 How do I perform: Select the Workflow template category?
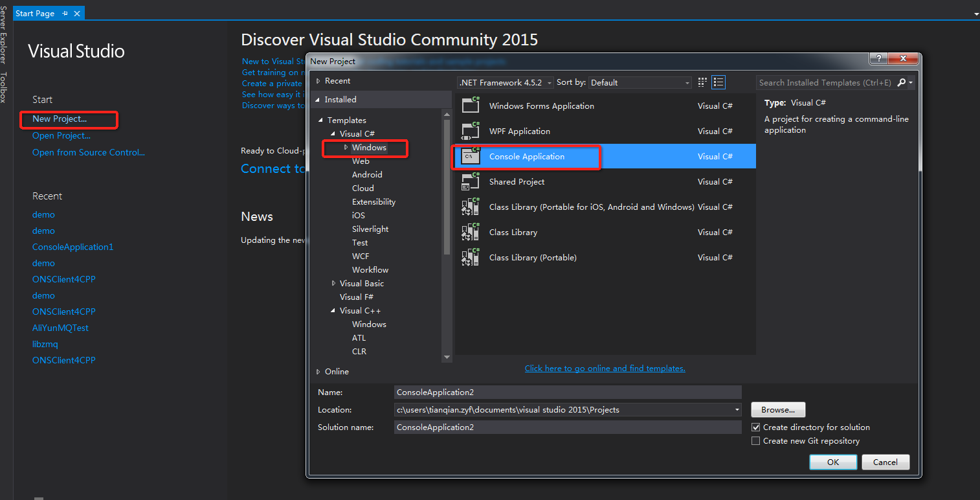tap(370, 270)
